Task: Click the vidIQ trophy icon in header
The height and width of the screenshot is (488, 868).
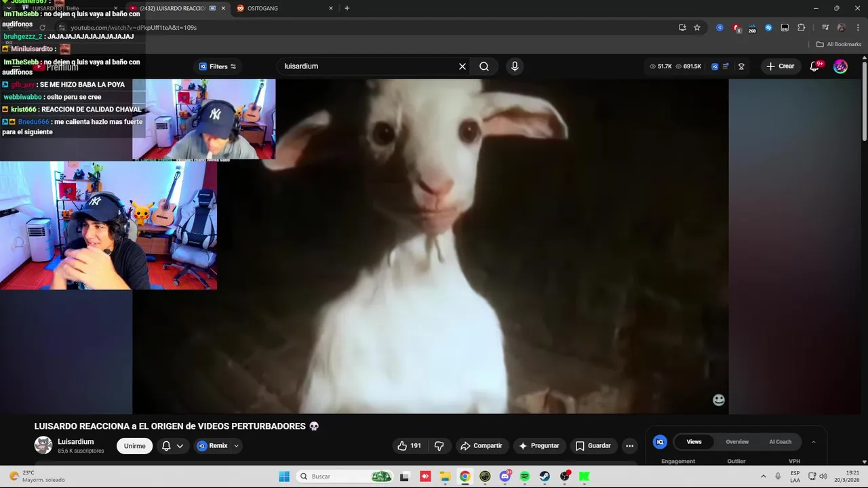Action: point(741,66)
